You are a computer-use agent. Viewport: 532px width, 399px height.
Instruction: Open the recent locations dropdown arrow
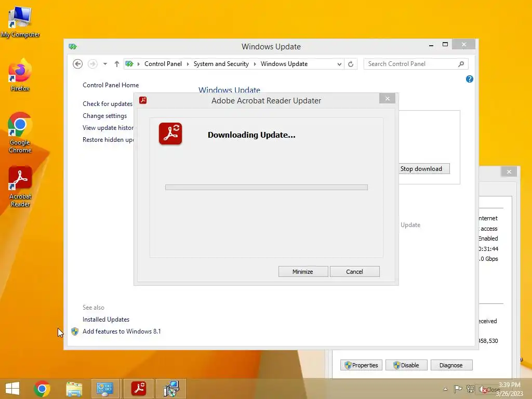(x=105, y=64)
